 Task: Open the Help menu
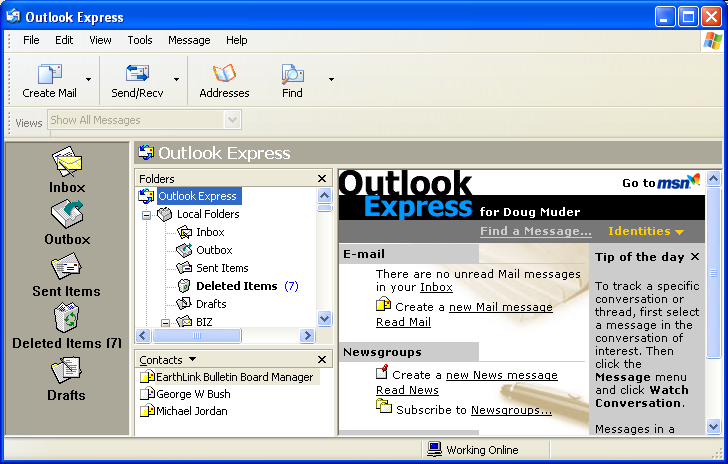coord(237,40)
